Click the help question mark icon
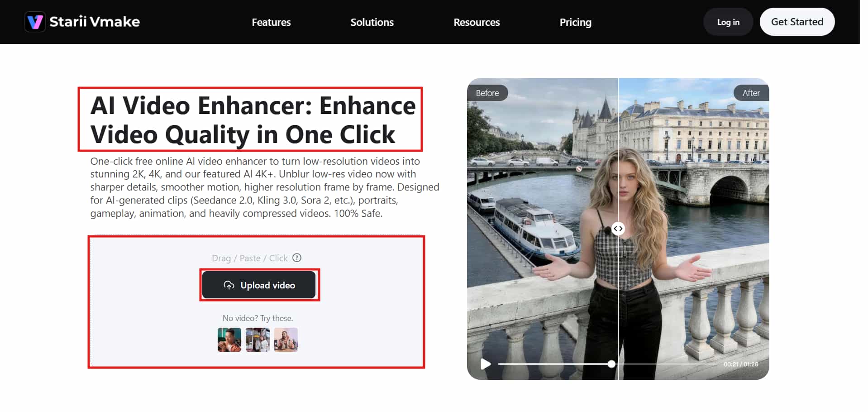Image resolution: width=868 pixels, height=412 pixels. click(297, 258)
